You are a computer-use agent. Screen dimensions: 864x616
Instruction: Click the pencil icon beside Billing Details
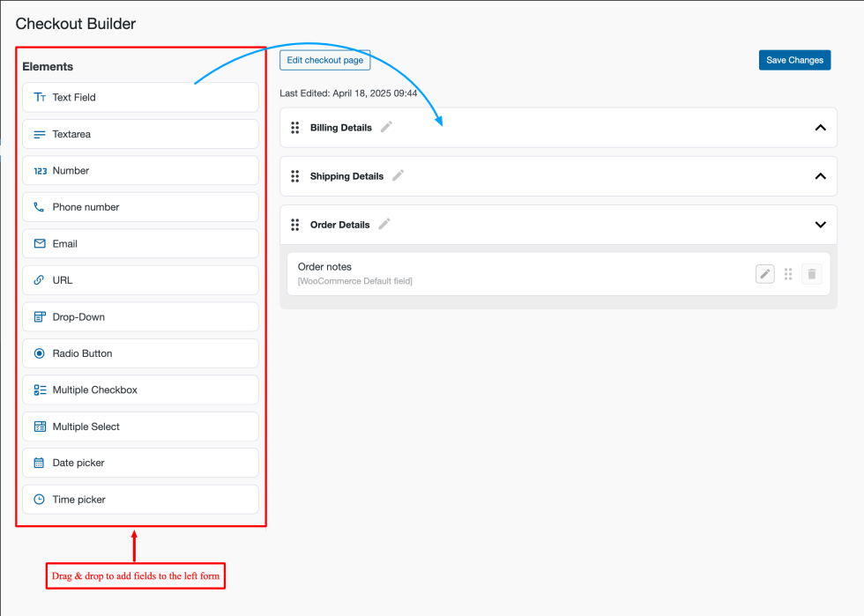point(386,127)
